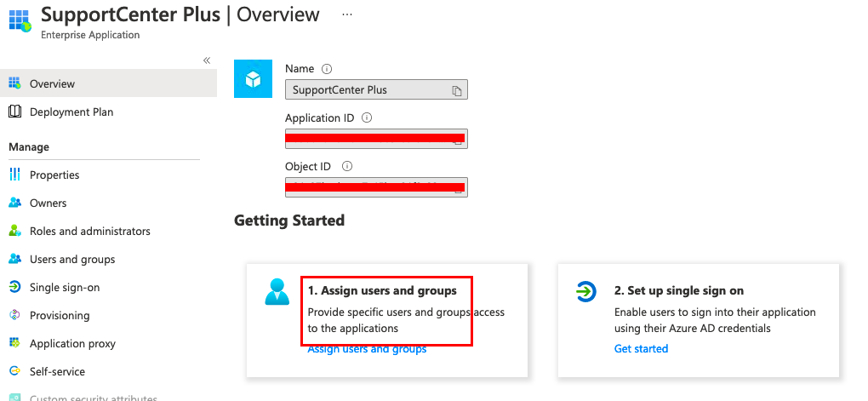Show info tooltip next to Application ID

367,118
